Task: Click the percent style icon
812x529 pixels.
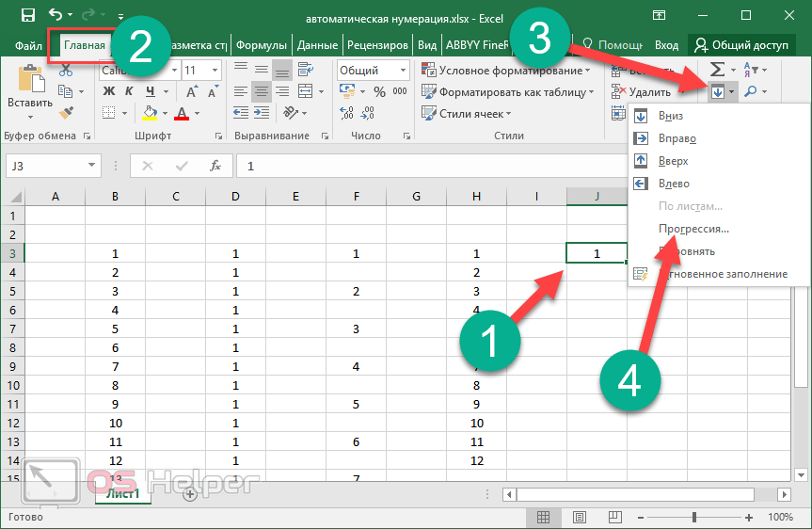Action: [x=378, y=91]
